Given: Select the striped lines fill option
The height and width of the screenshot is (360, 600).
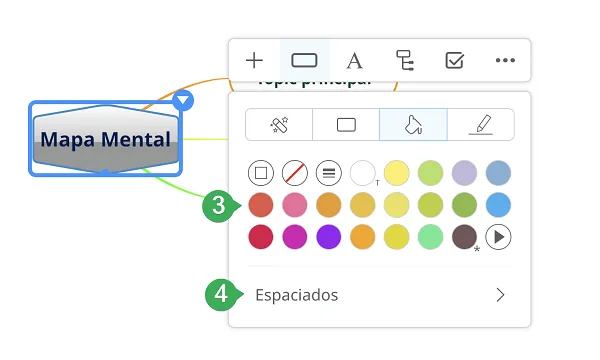Looking at the screenshot, I should click(x=329, y=173).
